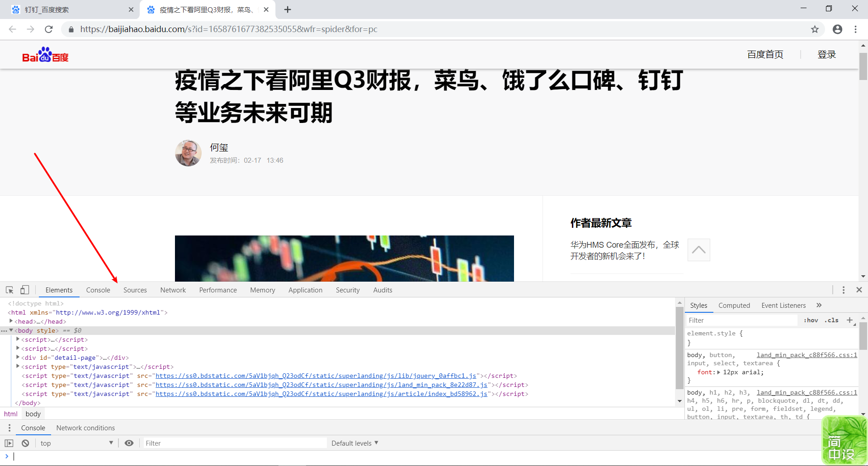Go to 百度首页 link
868x466 pixels.
click(765, 54)
